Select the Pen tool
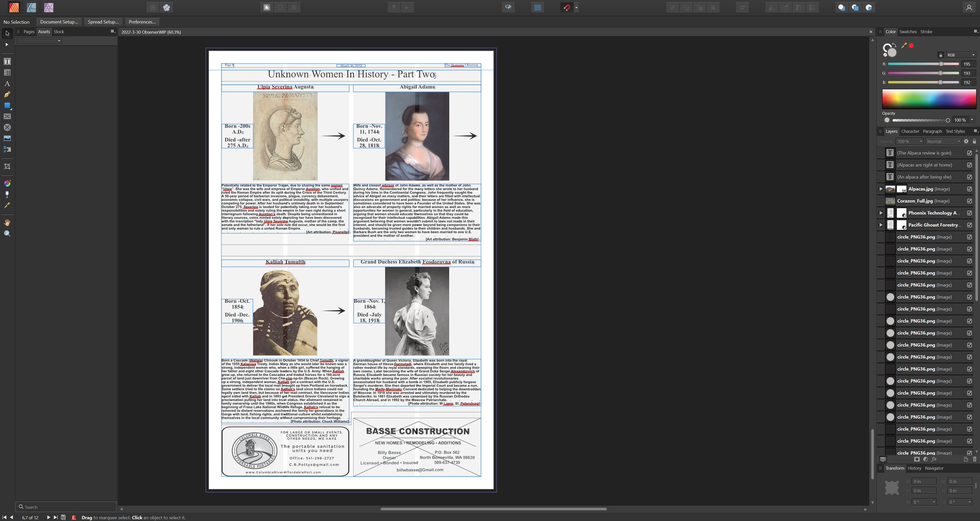 pyautogui.click(x=7, y=95)
